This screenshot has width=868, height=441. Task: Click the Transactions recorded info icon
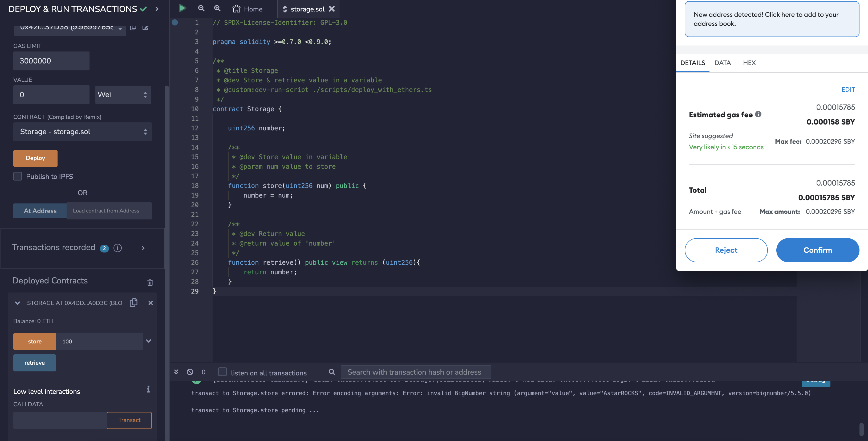pos(117,248)
